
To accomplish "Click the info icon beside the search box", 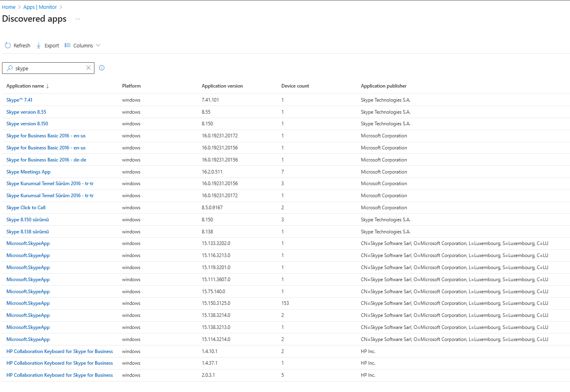I will (x=102, y=68).
